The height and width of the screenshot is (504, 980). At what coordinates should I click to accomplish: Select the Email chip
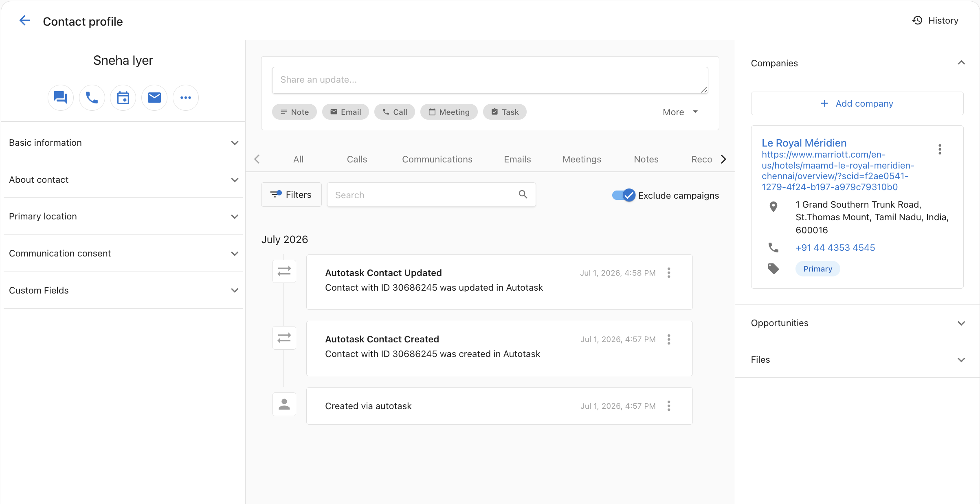tap(345, 112)
